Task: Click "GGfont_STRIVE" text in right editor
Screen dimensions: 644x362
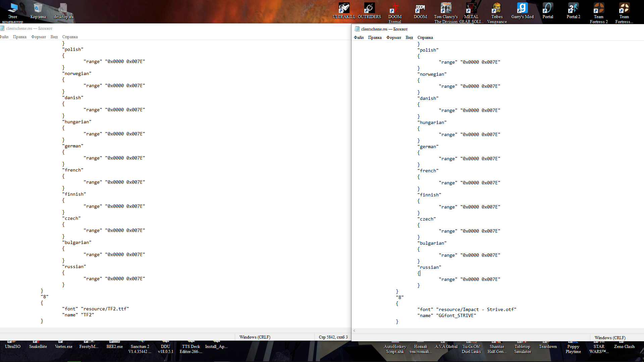Action: coord(456,315)
